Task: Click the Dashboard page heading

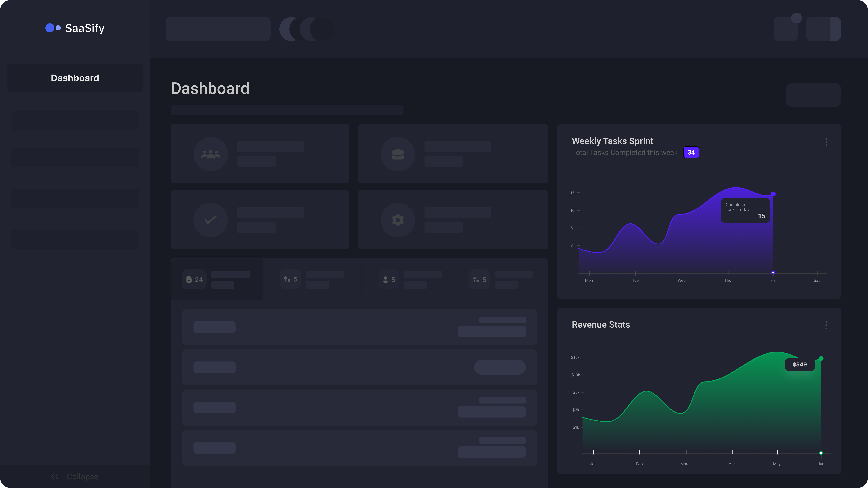Action: (210, 88)
